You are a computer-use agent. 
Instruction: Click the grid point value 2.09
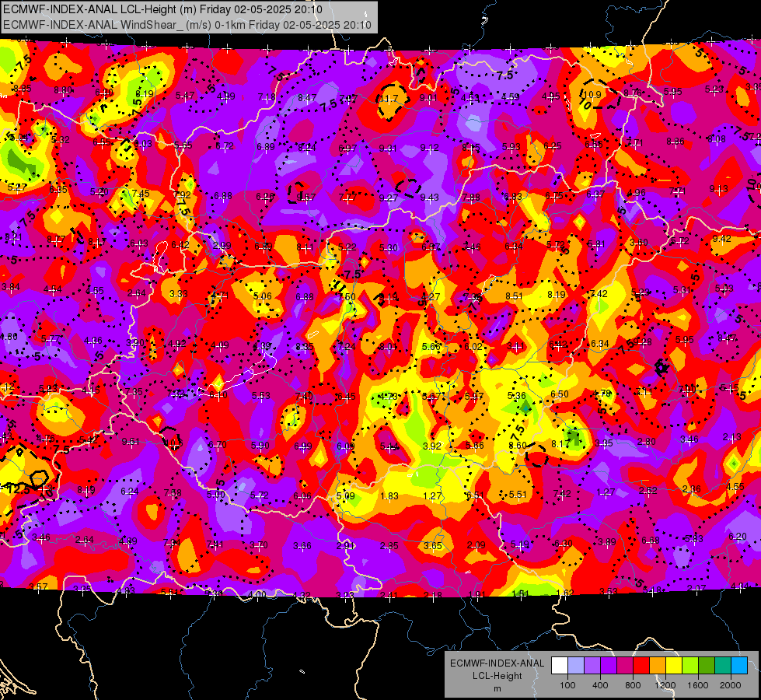[476, 545]
